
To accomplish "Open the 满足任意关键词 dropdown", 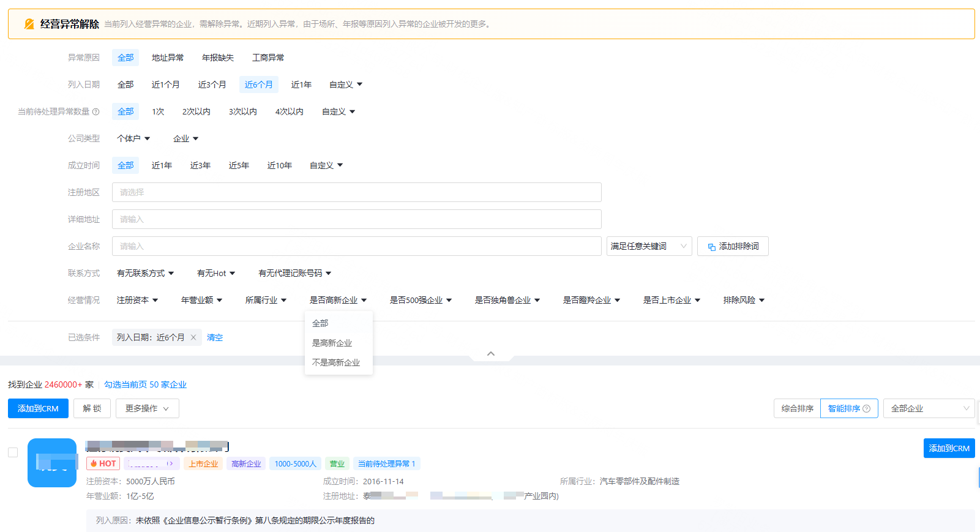I will point(649,246).
